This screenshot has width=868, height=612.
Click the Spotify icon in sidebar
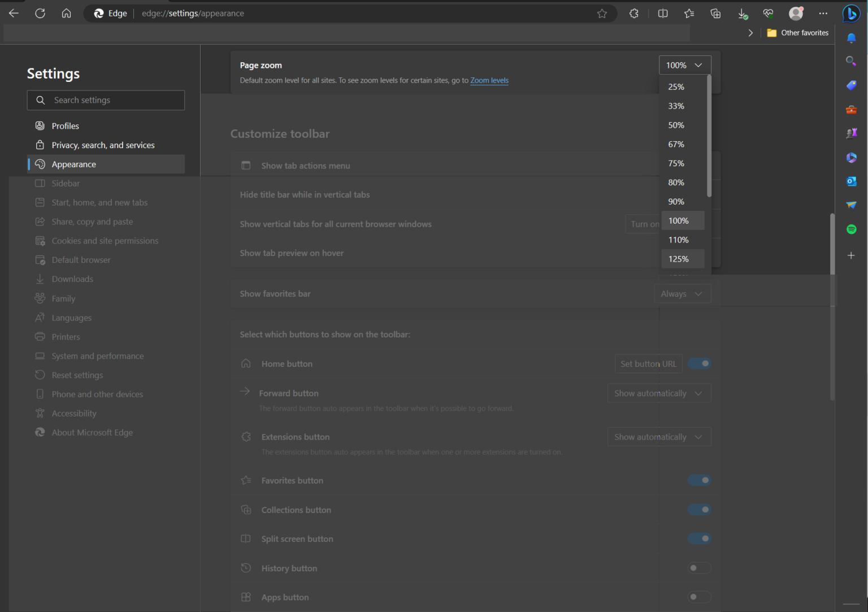(851, 229)
